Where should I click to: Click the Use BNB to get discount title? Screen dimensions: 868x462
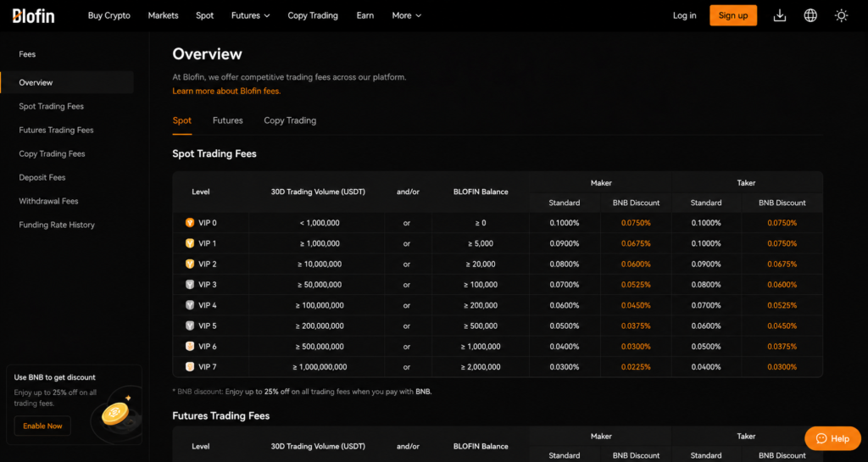(x=55, y=377)
